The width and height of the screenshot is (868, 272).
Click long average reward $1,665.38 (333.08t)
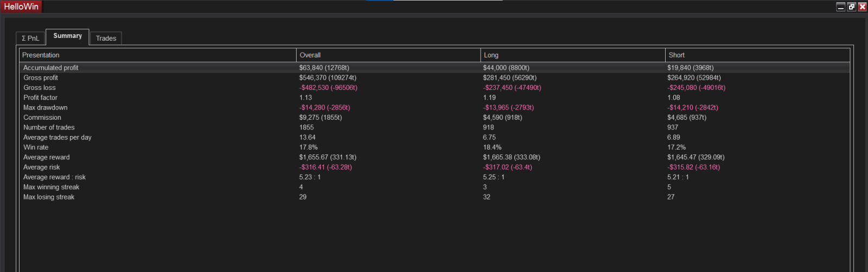click(x=512, y=157)
